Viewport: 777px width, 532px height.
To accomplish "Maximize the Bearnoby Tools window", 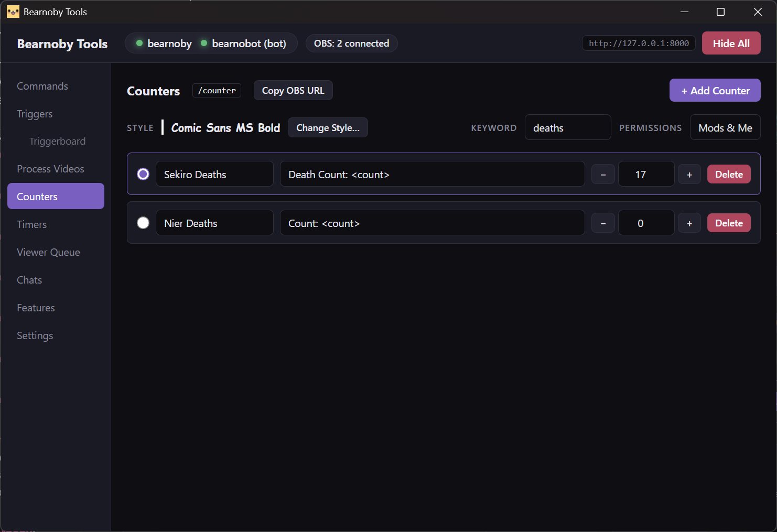I will pos(720,12).
